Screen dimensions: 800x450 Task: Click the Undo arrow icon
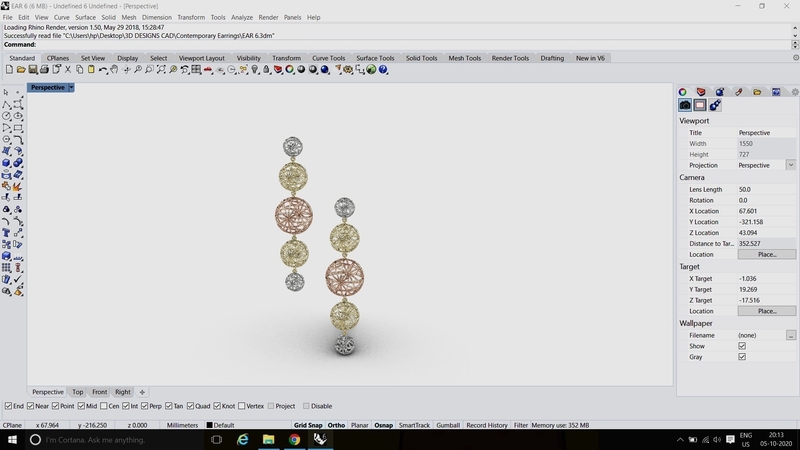point(103,69)
